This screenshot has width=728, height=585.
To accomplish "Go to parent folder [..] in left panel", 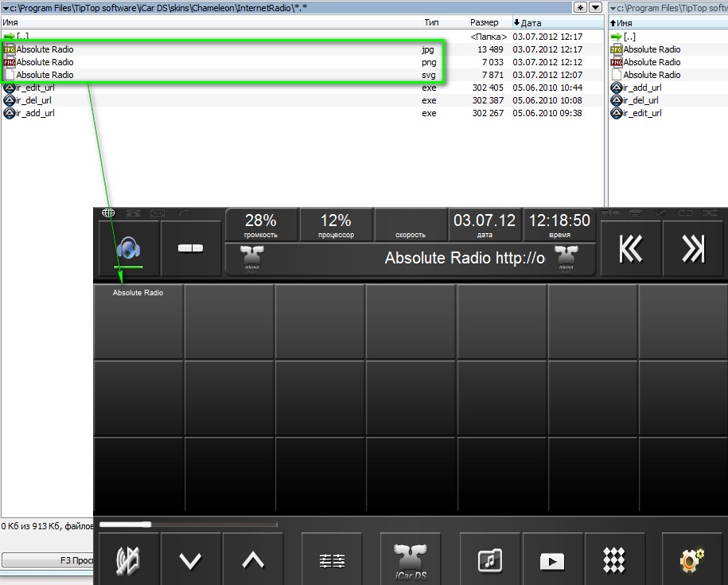I will point(302,37).
